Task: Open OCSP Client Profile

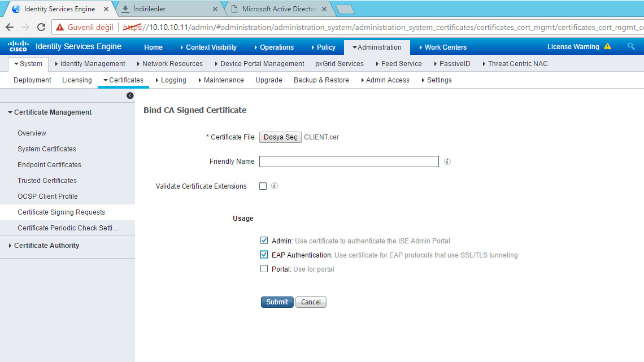Action: click(47, 196)
